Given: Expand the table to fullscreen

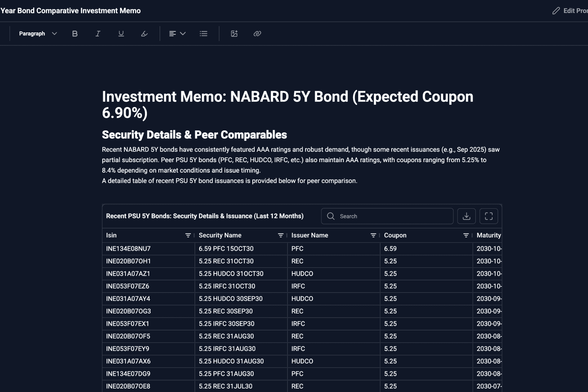Looking at the screenshot, I should [489, 216].
